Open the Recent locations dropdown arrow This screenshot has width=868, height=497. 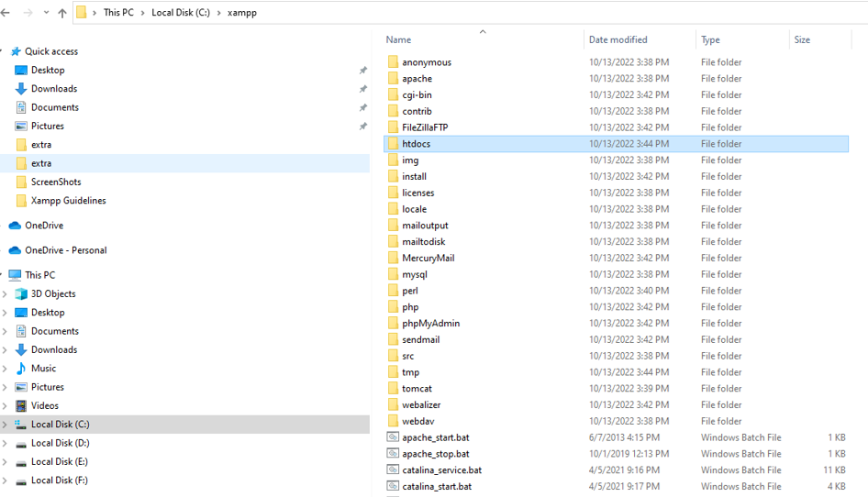46,13
